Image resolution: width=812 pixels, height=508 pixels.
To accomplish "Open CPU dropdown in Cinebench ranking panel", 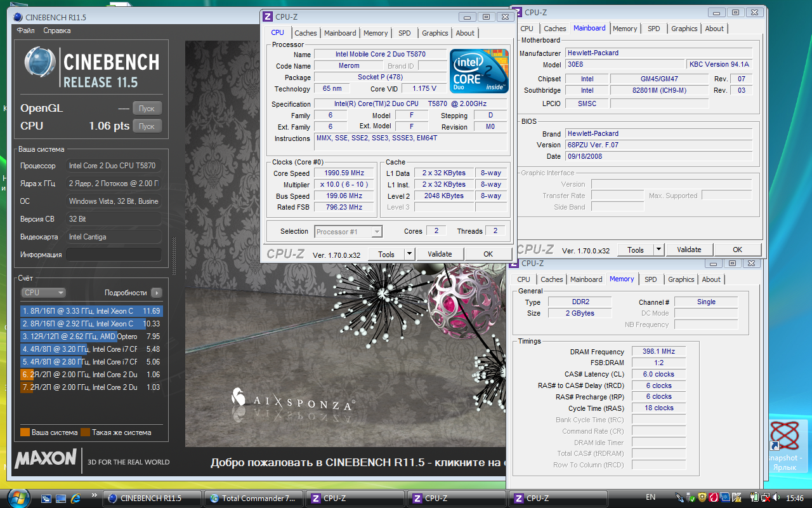I will pyautogui.click(x=43, y=293).
